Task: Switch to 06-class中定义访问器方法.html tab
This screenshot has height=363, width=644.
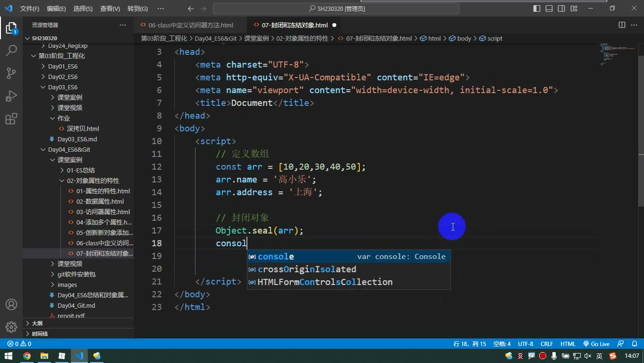Action: pyautogui.click(x=191, y=25)
